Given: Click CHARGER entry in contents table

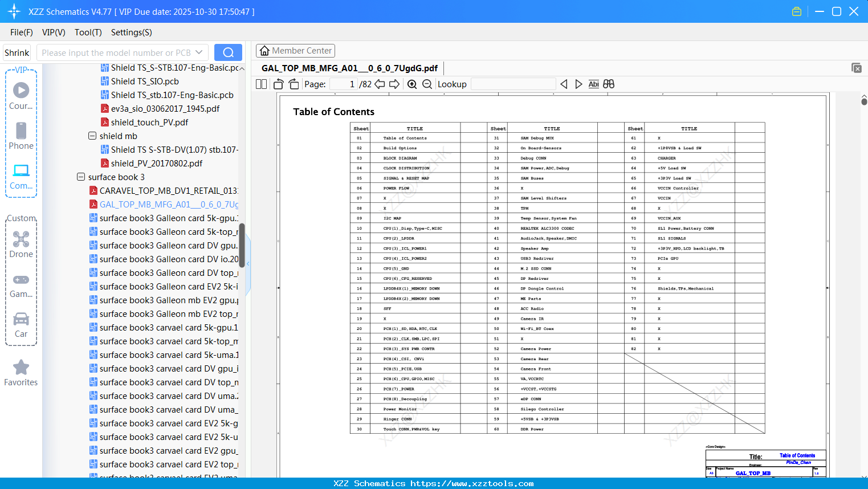Looking at the screenshot, I should click(x=666, y=158).
